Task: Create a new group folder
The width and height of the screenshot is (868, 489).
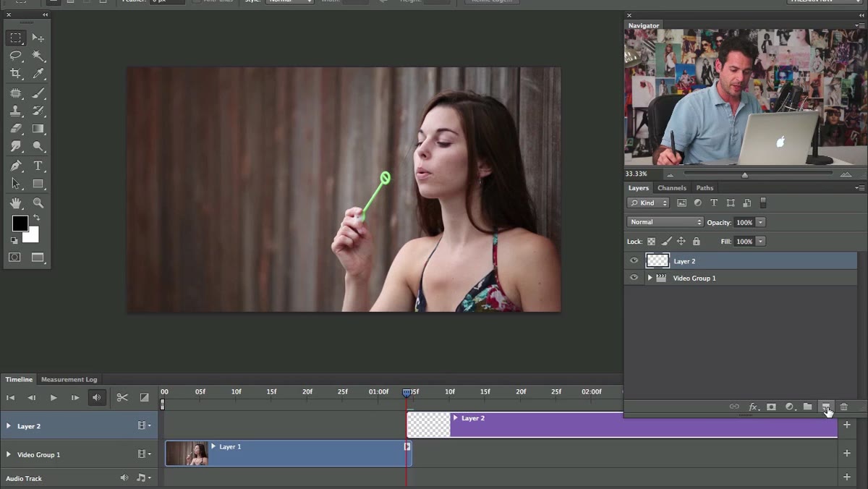Action: click(807, 407)
